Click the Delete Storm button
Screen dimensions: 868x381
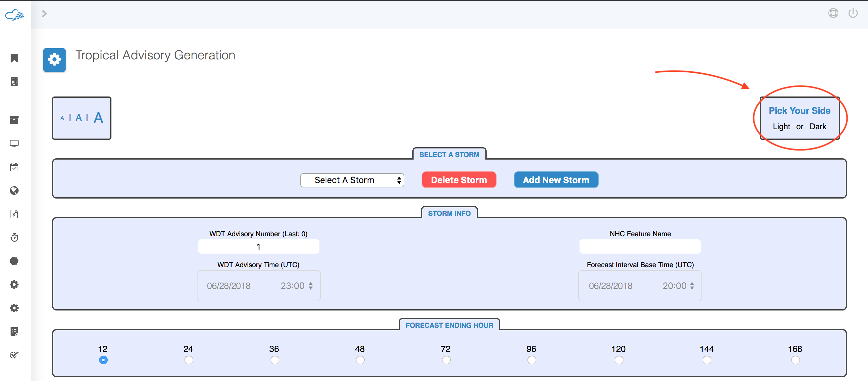458,179
